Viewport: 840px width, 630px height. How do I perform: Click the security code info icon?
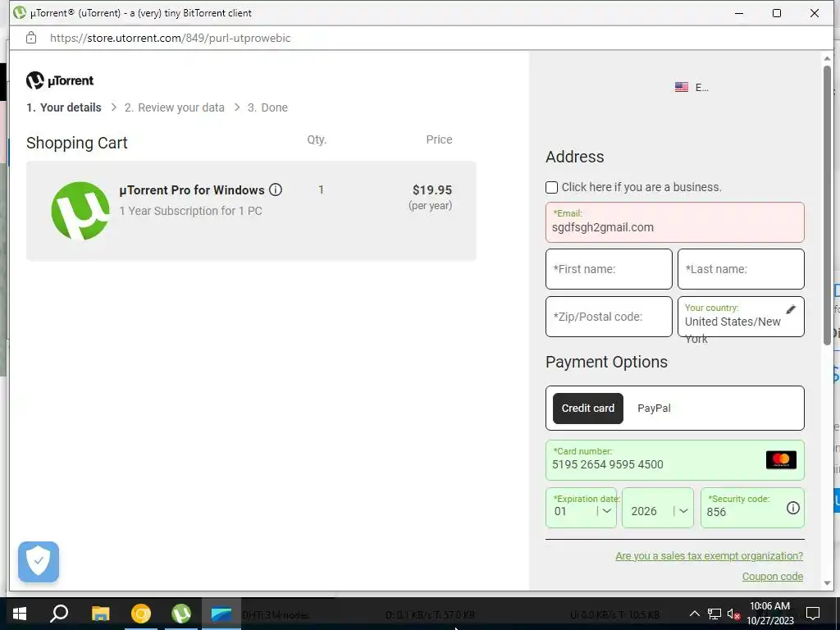pyautogui.click(x=793, y=508)
